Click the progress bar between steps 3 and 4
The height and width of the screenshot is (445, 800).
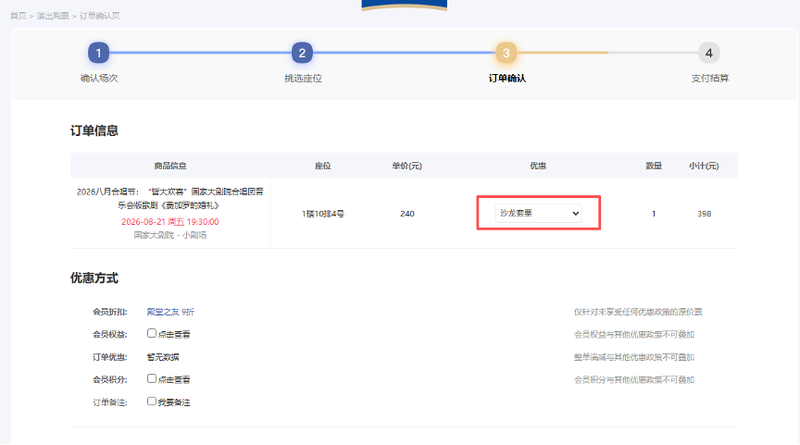point(607,53)
